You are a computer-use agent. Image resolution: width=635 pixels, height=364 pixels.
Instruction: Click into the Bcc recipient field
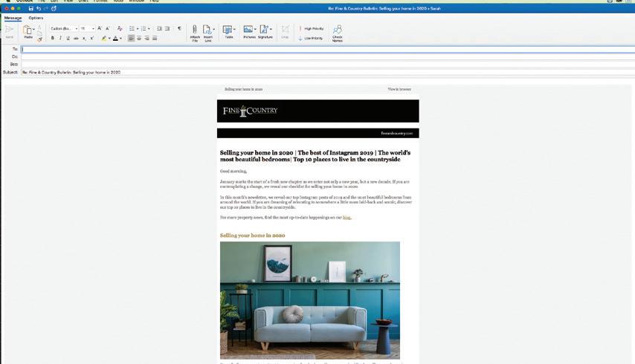[x=328, y=65]
